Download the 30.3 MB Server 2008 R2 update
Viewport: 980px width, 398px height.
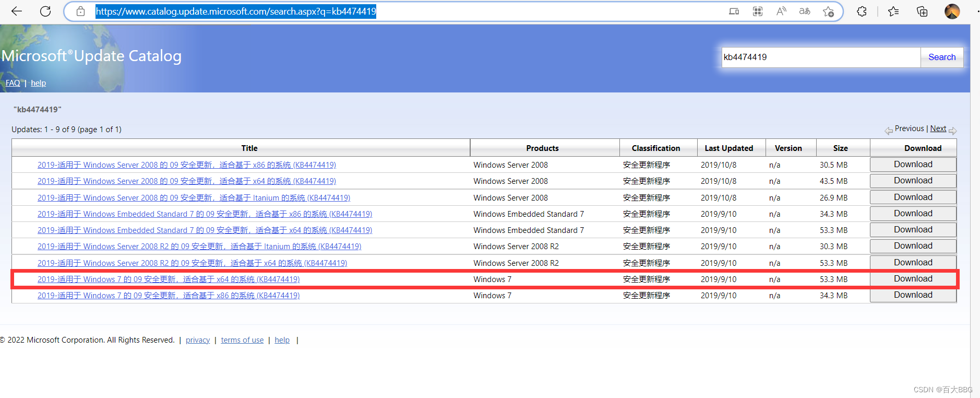[x=913, y=246]
